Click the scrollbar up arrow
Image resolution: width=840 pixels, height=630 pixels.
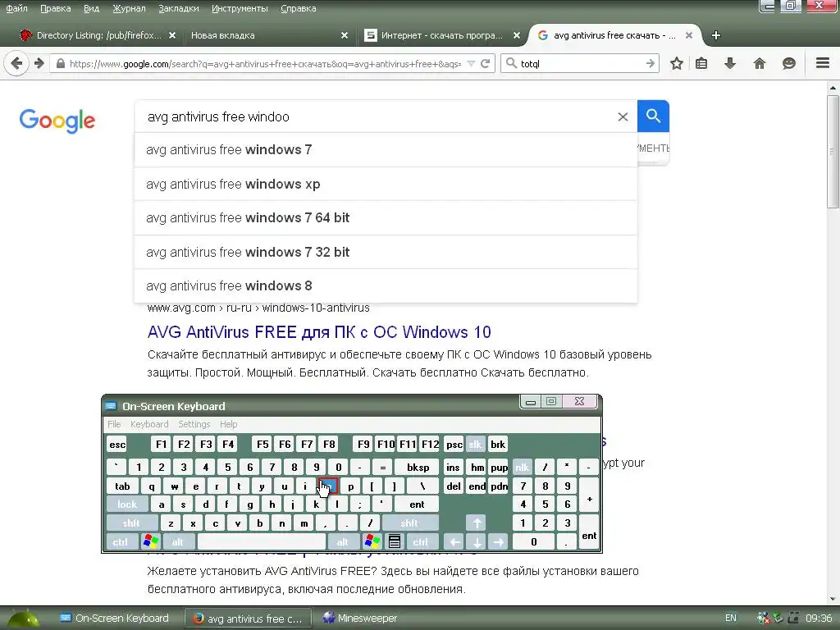pyautogui.click(x=833, y=87)
